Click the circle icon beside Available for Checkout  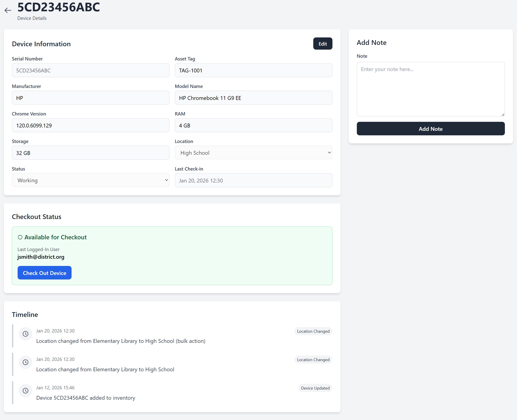[x=20, y=237]
